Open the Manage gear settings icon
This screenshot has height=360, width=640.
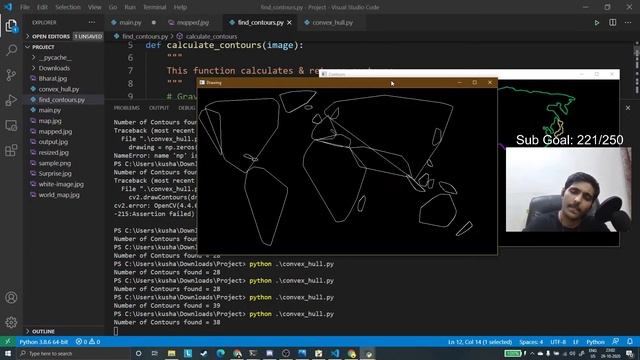click(x=11, y=322)
